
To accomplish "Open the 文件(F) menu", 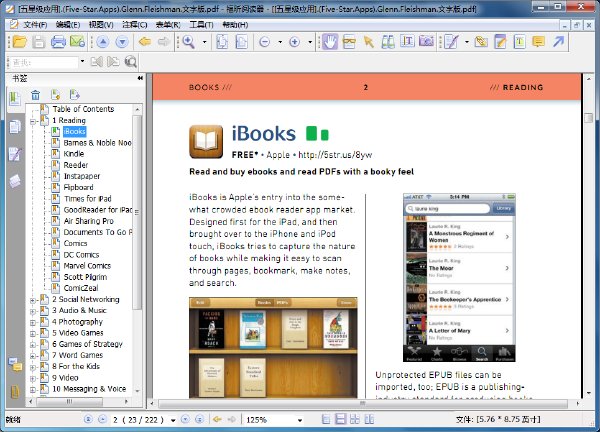I will (35, 25).
